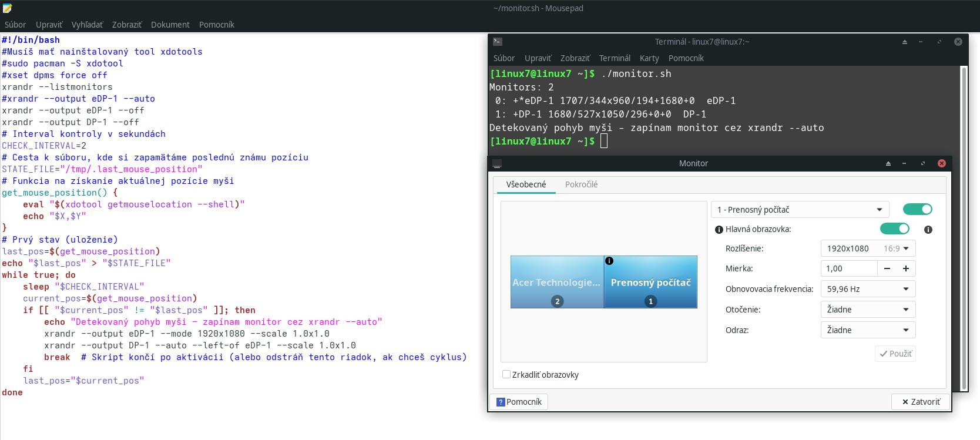980x440 pixels.
Task: Open Terminal Zobraziť menu
Action: point(575,58)
